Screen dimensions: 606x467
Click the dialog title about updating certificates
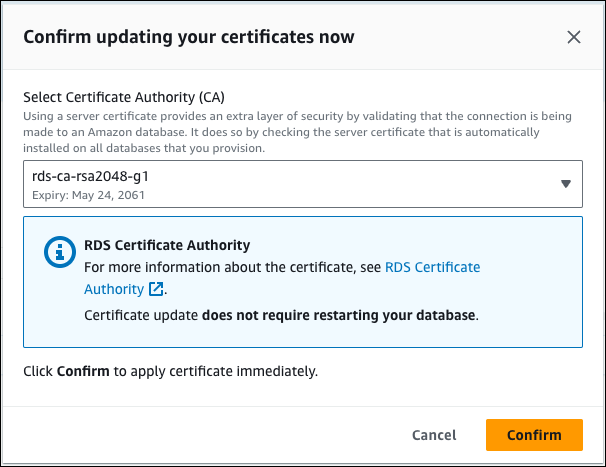pos(189,37)
